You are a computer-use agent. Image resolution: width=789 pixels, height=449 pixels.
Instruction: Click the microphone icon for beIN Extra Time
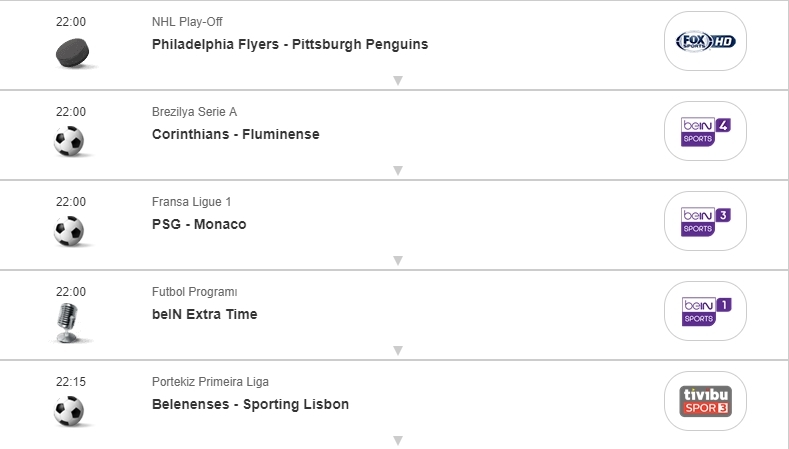(x=69, y=322)
